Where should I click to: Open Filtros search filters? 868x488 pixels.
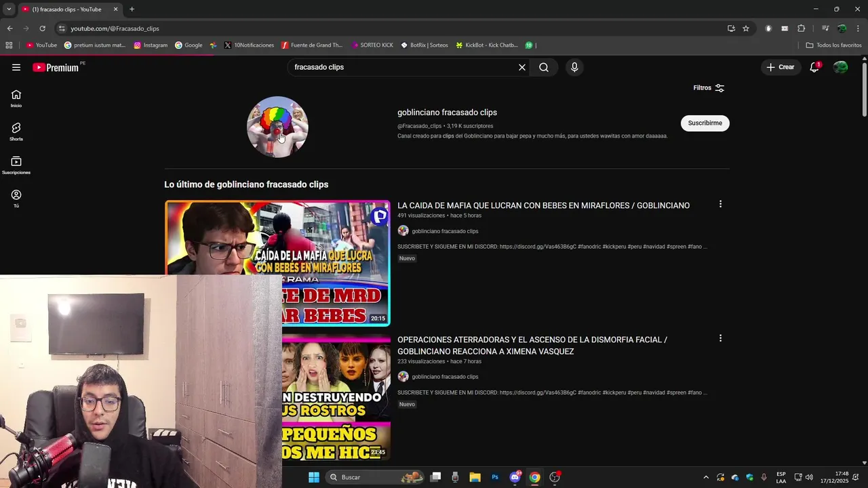[x=709, y=88]
